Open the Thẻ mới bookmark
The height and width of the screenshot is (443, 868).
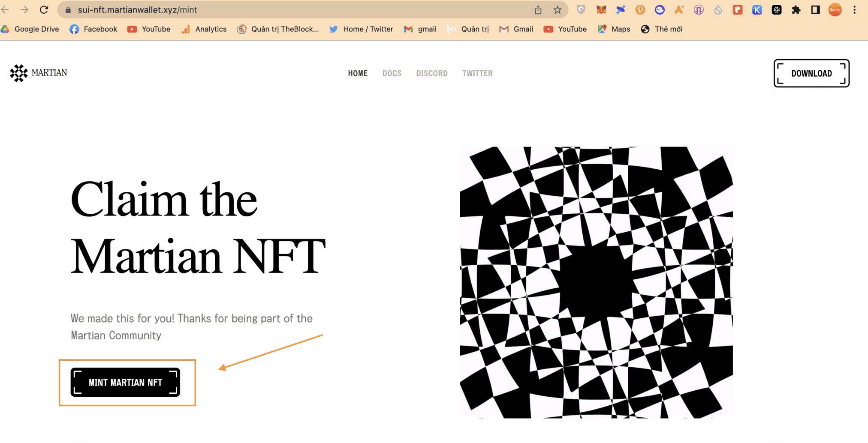pos(662,29)
